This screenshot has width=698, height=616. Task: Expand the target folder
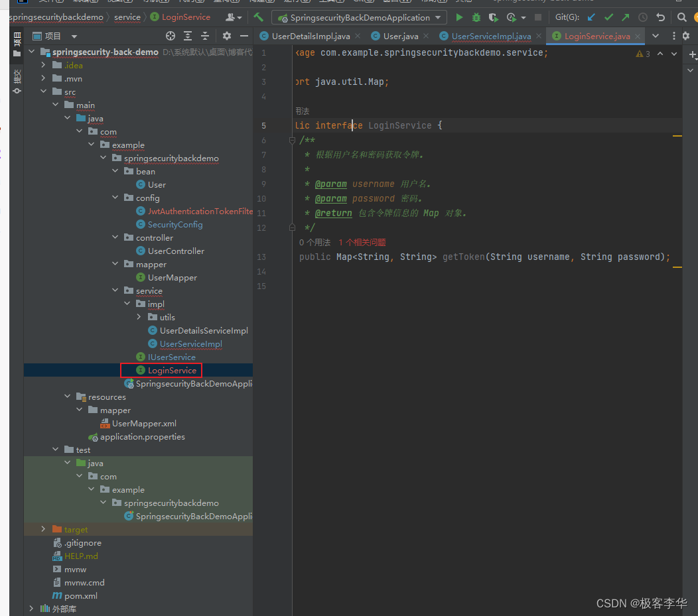coord(44,529)
